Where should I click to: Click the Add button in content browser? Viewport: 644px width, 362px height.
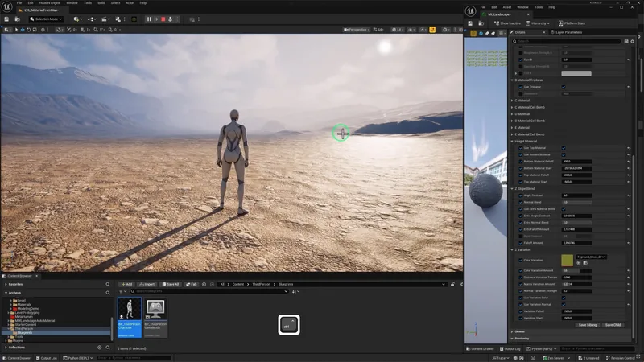[x=126, y=285]
